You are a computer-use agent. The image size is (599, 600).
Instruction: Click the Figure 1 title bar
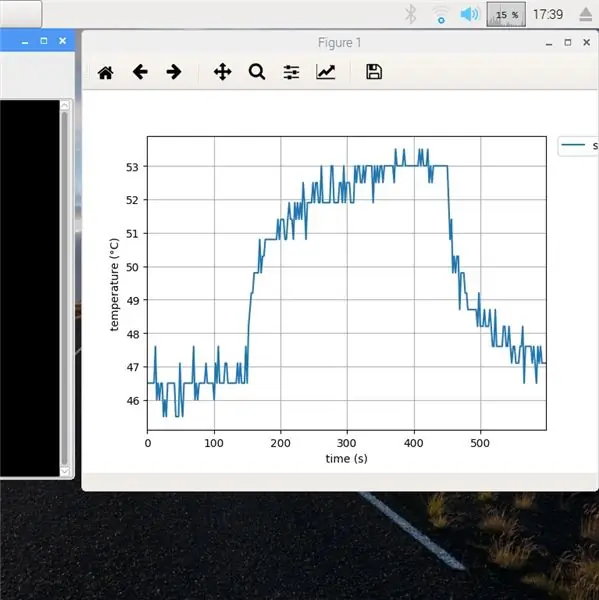coord(339,42)
